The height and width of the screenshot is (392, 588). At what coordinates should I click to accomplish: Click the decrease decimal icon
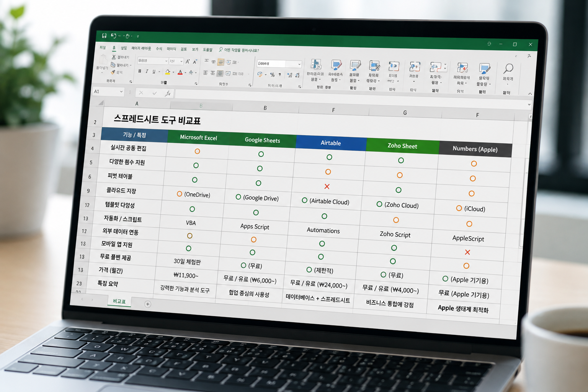click(x=297, y=75)
